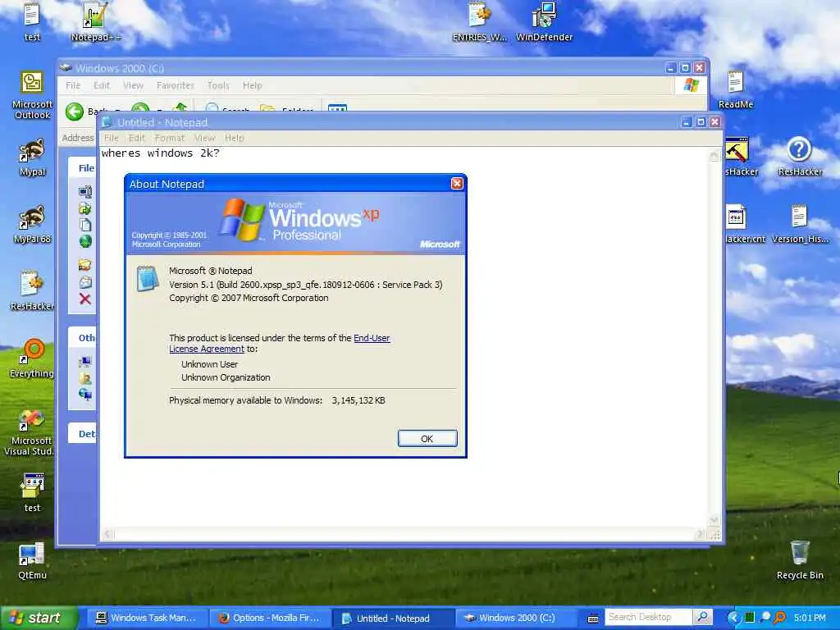Open the File menu in Notepad

coord(112,138)
